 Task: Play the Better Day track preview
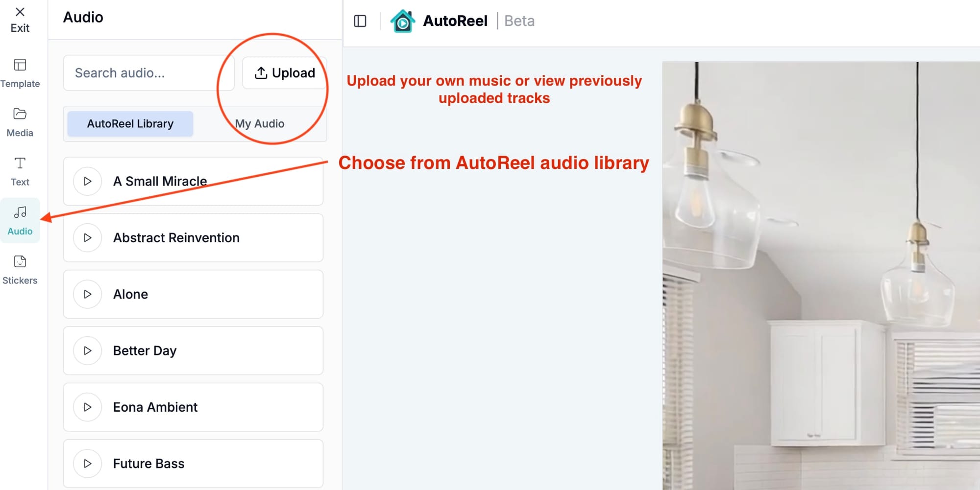click(88, 351)
